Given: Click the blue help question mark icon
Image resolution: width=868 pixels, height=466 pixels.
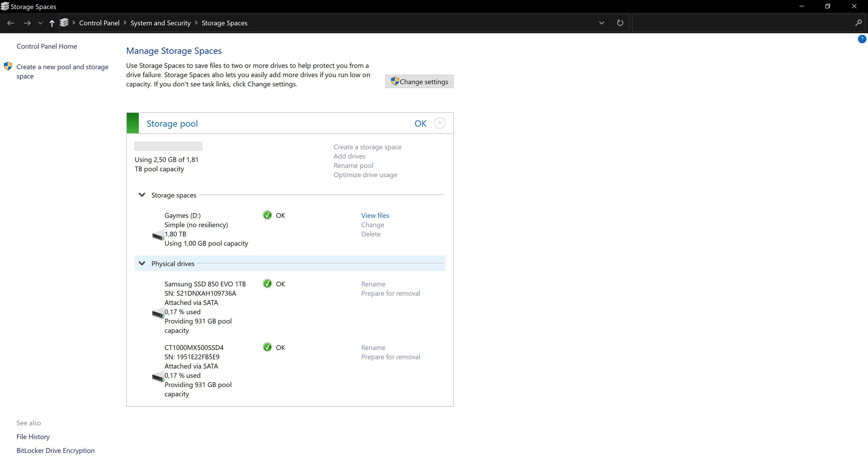Looking at the screenshot, I should (x=862, y=39).
